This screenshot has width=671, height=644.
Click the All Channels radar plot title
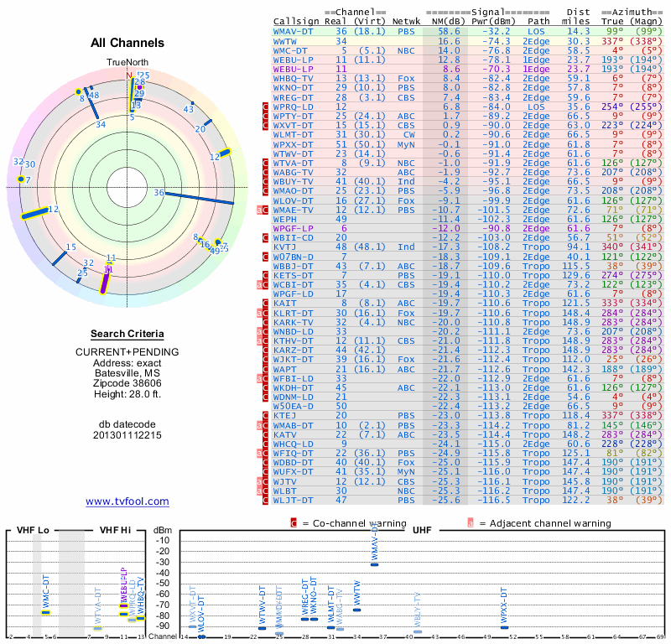tap(127, 43)
